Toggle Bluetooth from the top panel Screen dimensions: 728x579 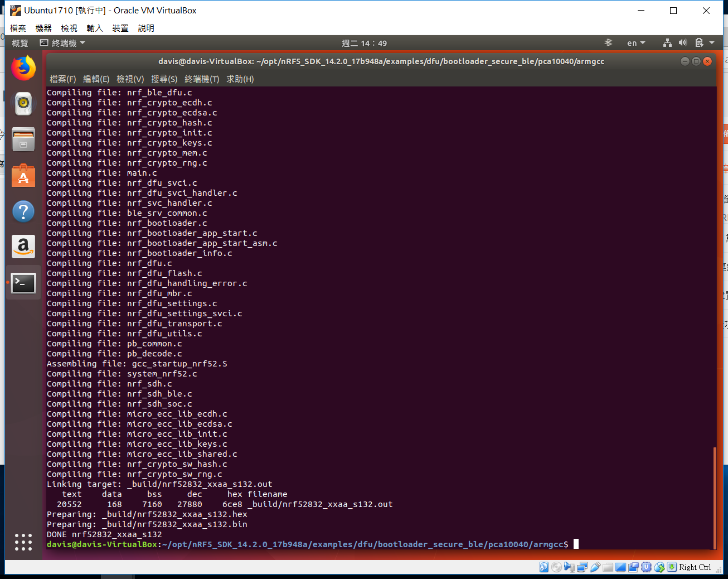(x=608, y=42)
